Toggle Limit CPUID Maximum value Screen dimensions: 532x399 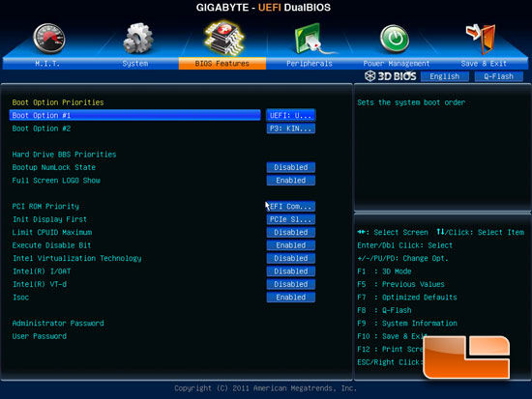point(291,232)
